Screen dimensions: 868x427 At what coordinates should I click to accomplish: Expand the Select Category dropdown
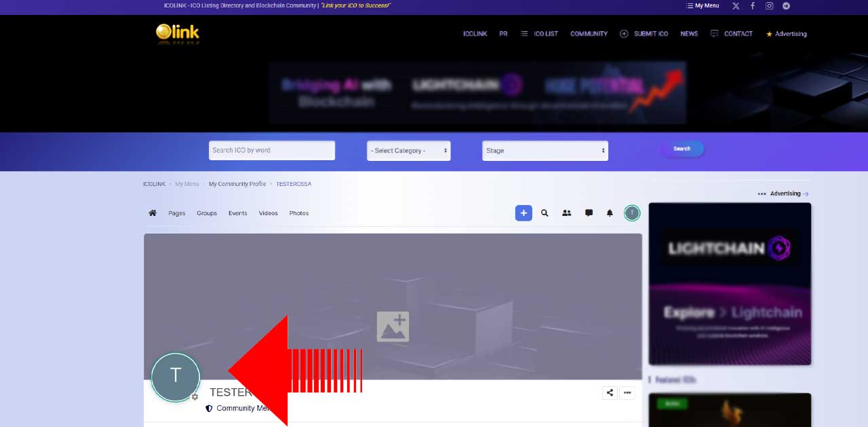click(408, 150)
